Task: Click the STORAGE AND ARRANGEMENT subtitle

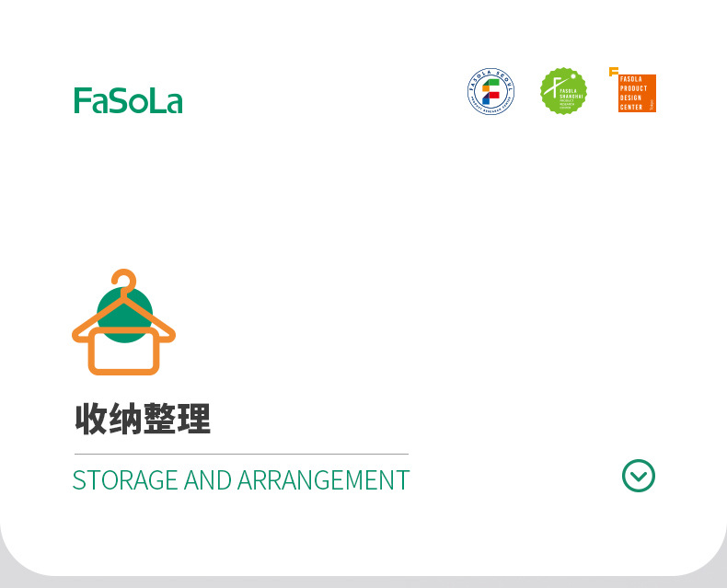Action: (241, 480)
